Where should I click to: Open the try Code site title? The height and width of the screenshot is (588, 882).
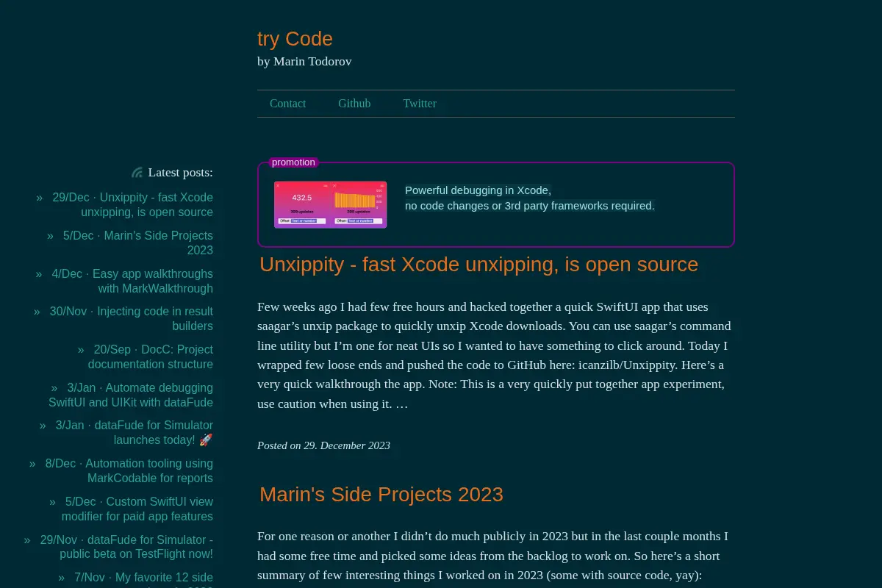295,39
